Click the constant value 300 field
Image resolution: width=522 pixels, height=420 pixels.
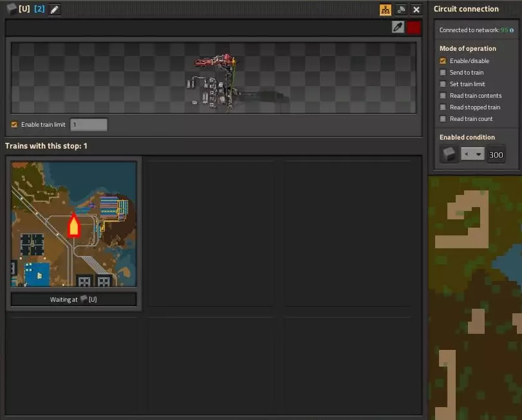pos(496,154)
